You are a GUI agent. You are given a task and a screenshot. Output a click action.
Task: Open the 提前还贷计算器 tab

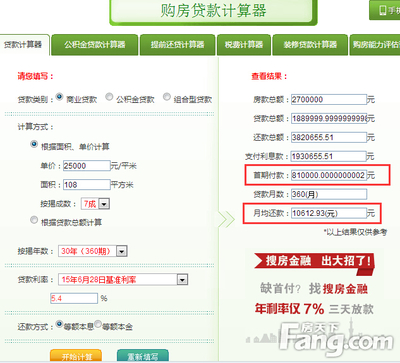tap(177, 45)
